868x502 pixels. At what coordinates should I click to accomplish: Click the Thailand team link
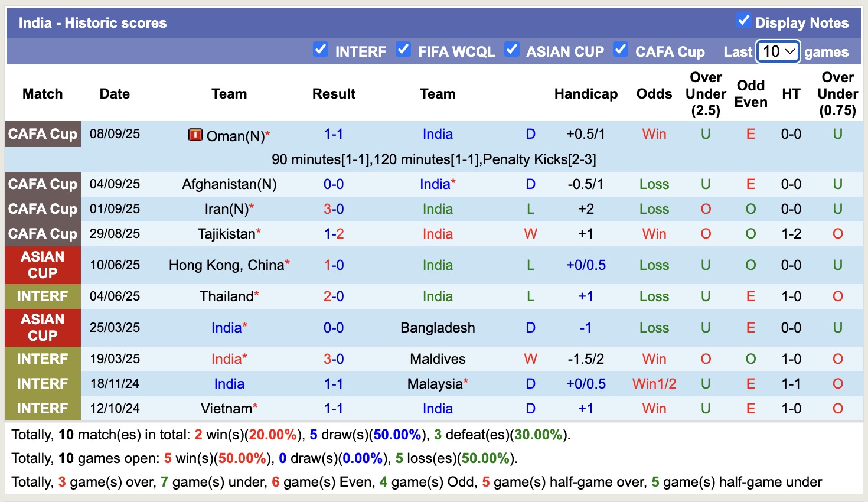[226, 296]
